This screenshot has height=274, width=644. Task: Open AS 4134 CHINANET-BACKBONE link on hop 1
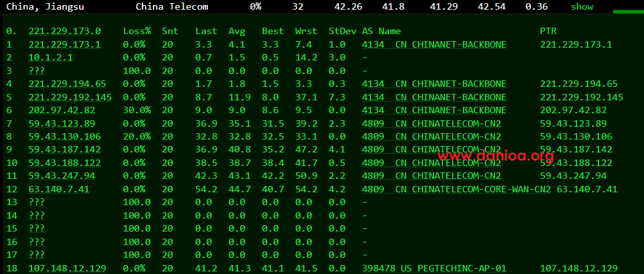point(434,44)
